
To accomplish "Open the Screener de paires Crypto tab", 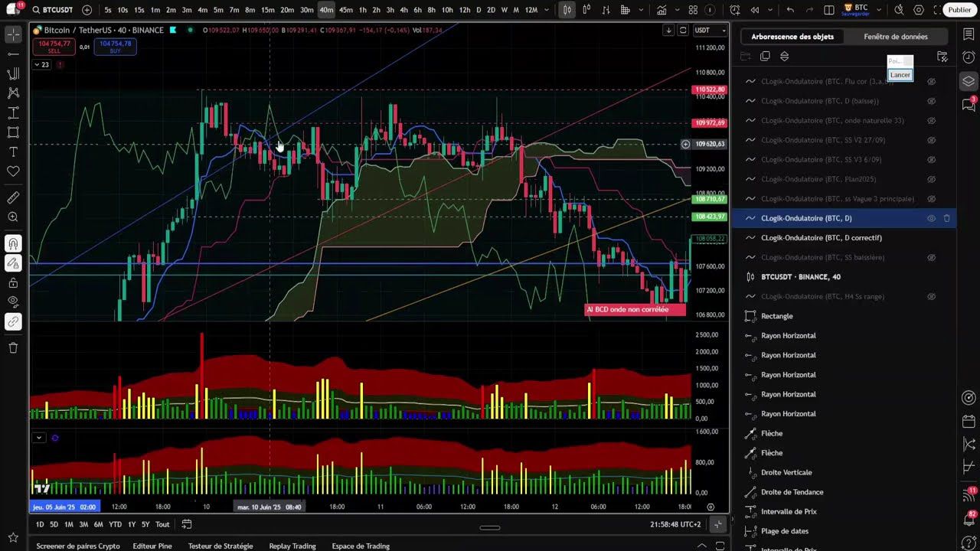I will click(x=78, y=546).
